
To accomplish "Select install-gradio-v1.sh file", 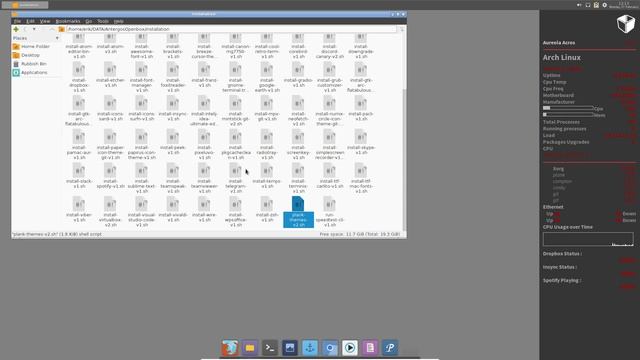I will coord(298,75).
